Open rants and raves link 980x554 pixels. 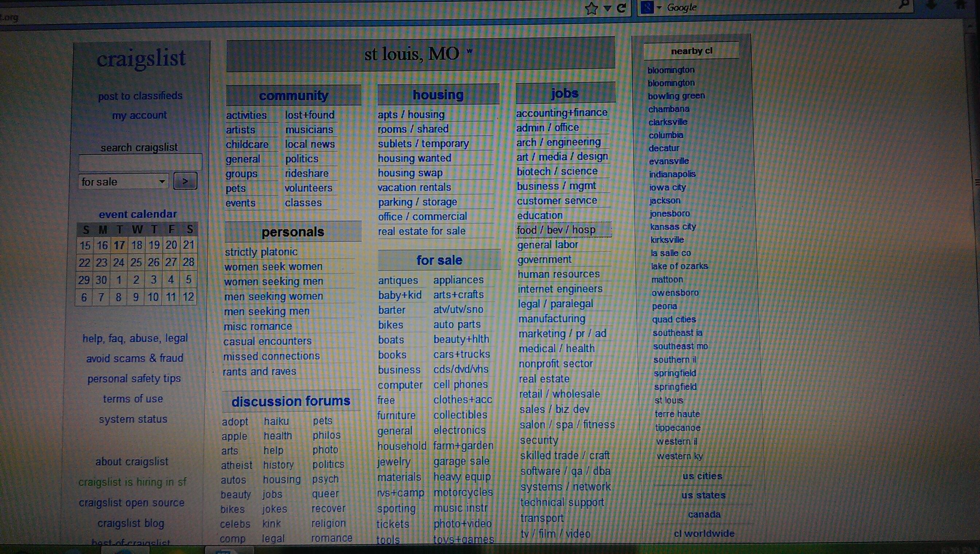pos(259,371)
